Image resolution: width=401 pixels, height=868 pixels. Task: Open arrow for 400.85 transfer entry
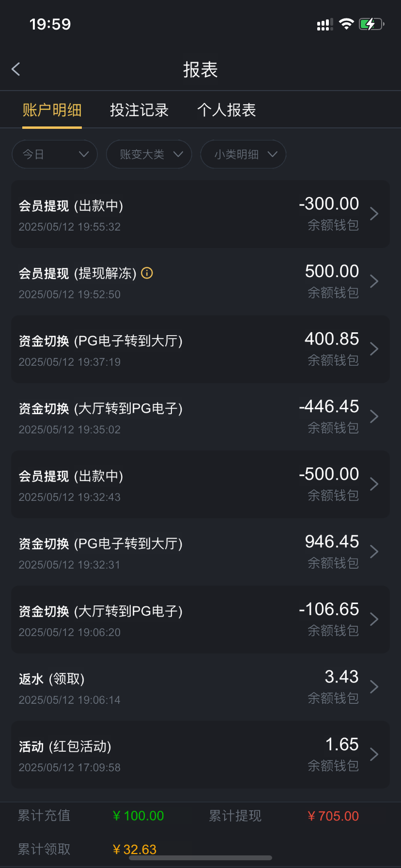[374, 349]
